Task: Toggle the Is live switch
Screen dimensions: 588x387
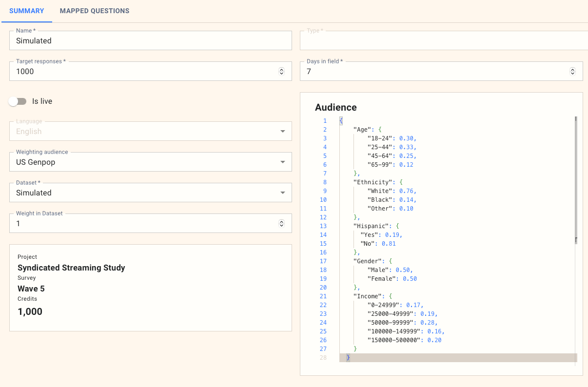Action: (x=18, y=101)
